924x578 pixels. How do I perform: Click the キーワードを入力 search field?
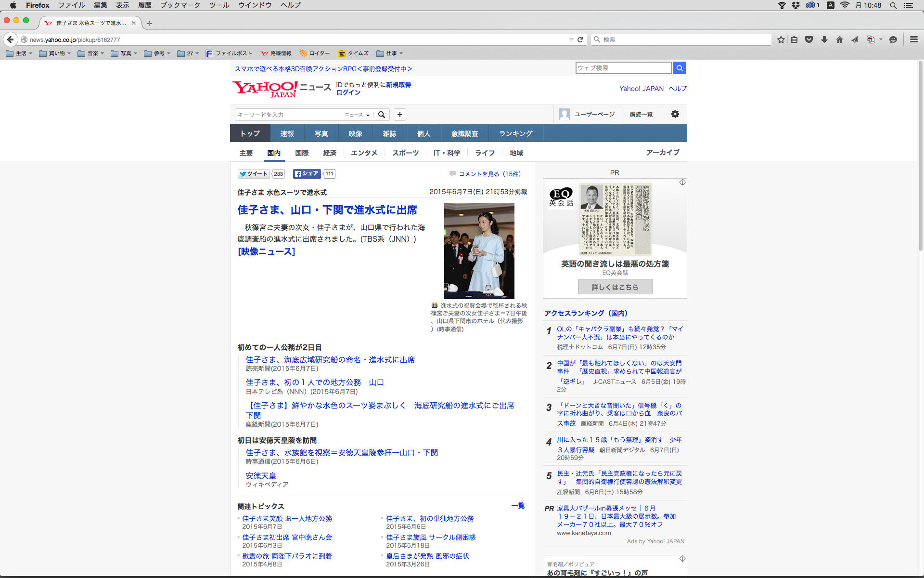point(289,115)
